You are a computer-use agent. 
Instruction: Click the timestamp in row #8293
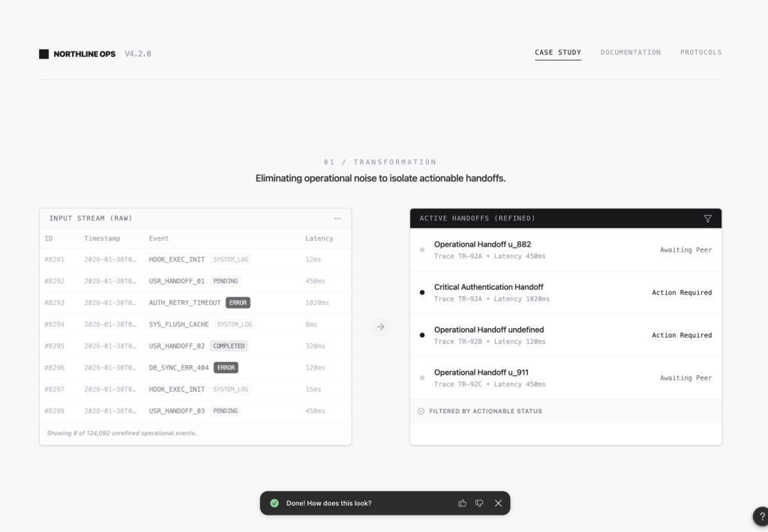tap(110, 303)
